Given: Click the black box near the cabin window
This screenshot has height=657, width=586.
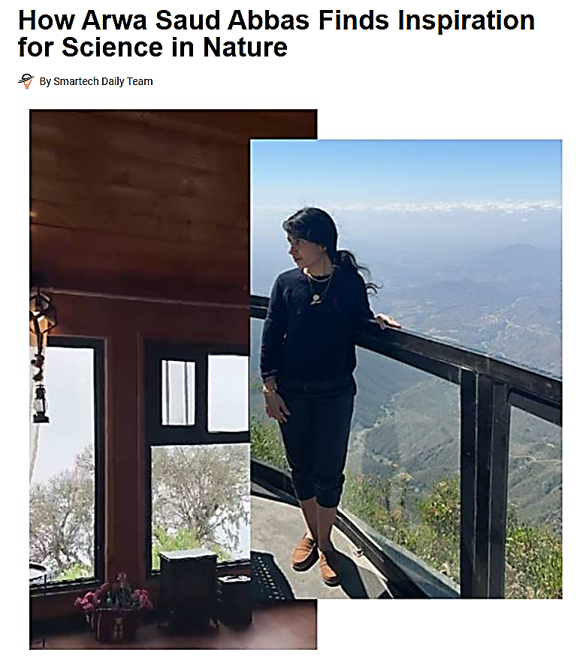Looking at the screenshot, I should [x=188, y=587].
